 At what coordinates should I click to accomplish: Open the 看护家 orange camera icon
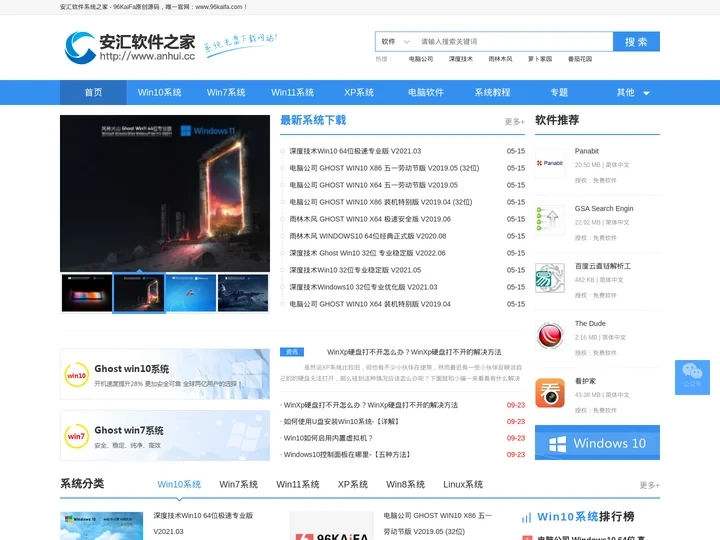(x=550, y=393)
